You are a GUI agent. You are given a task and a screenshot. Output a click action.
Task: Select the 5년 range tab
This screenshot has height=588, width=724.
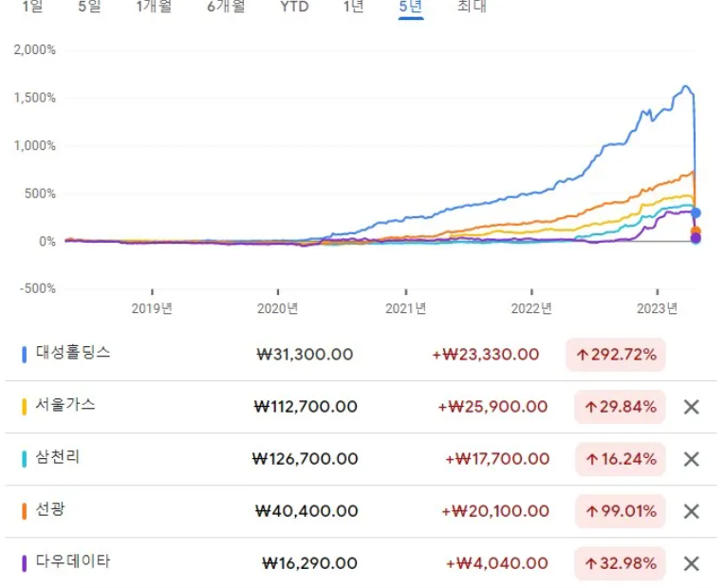(x=411, y=7)
